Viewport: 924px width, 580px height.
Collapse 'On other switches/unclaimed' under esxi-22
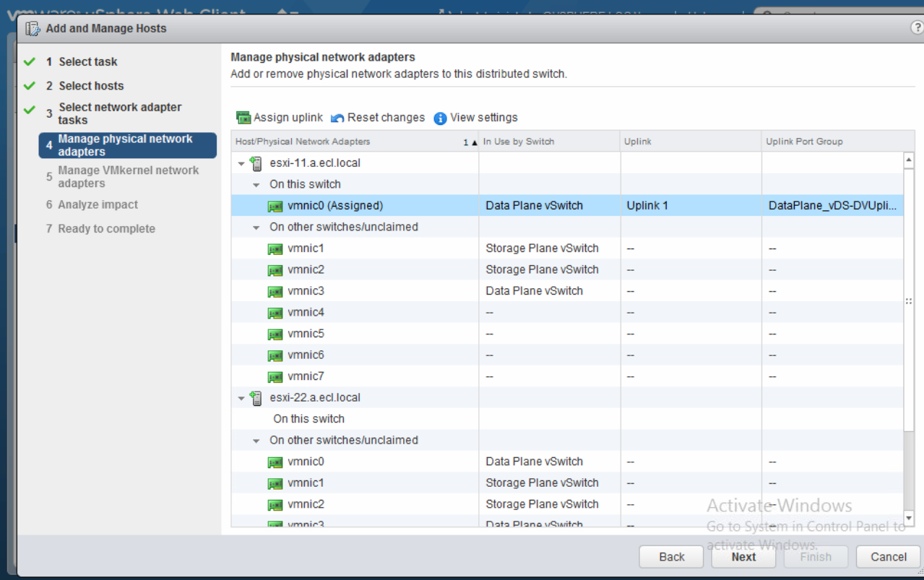pos(256,441)
